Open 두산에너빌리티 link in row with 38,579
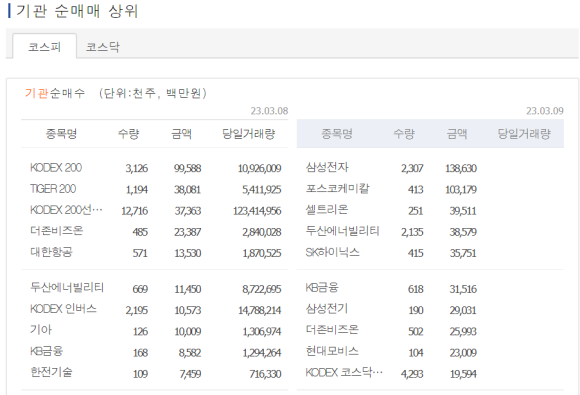The image size is (580, 395). pyautogui.click(x=343, y=231)
